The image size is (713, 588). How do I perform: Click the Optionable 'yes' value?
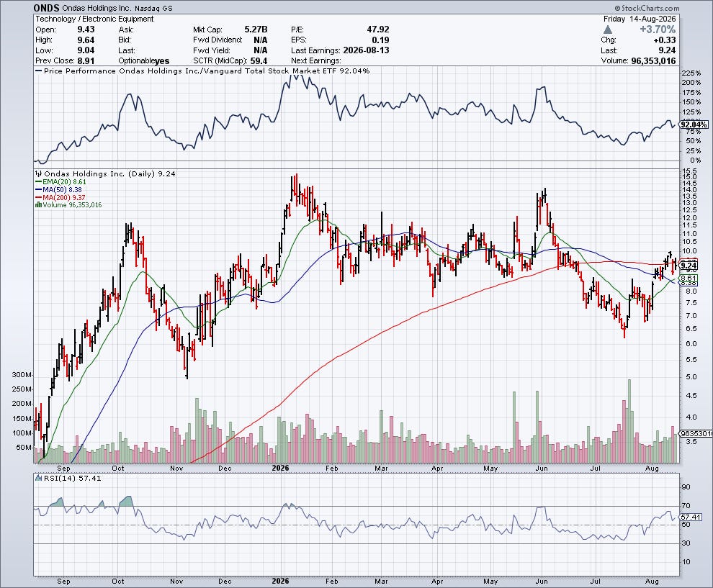[162, 61]
